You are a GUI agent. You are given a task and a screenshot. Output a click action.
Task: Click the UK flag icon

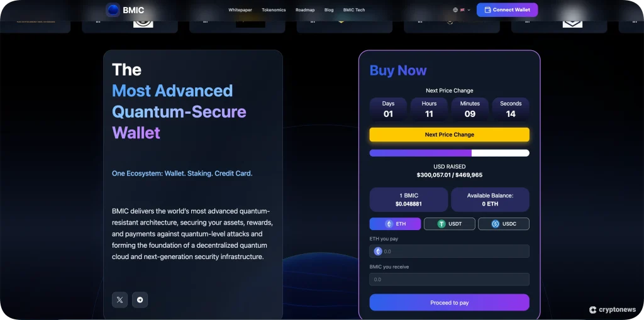pos(463,10)
